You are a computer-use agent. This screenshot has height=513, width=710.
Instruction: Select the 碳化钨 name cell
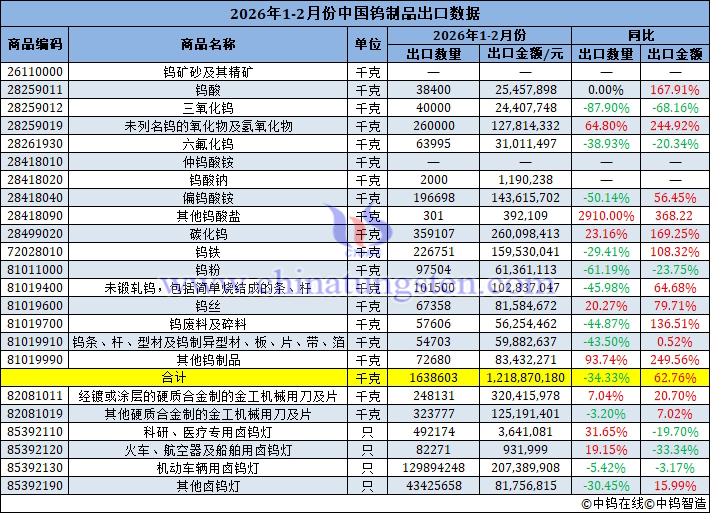point(208,234)
